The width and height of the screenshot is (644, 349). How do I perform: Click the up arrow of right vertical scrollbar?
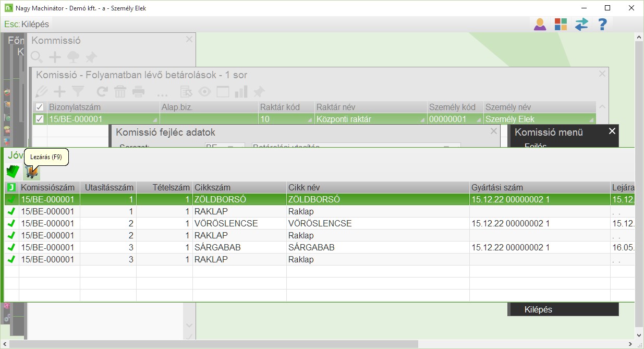[x=639, y=37]
